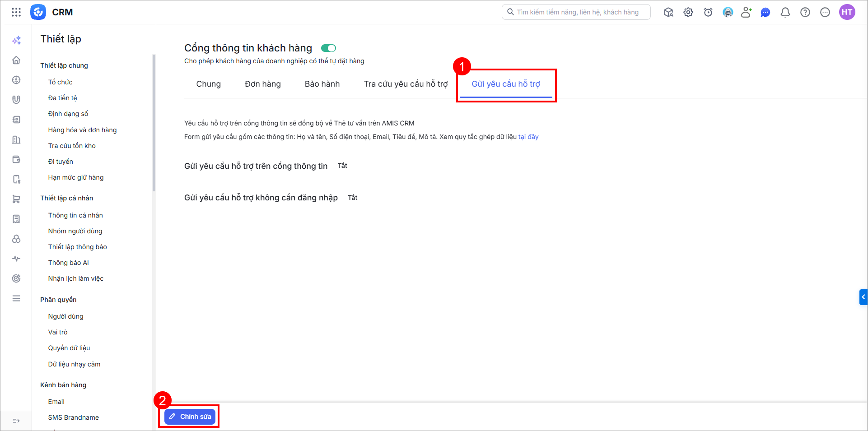Open the apps grid launcher icon

coord(16,12)
